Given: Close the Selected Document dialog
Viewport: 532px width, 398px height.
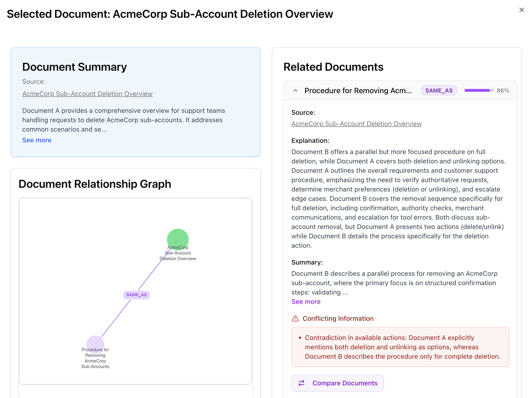Looking at the screenshot, I should click(x=521, y=10).
